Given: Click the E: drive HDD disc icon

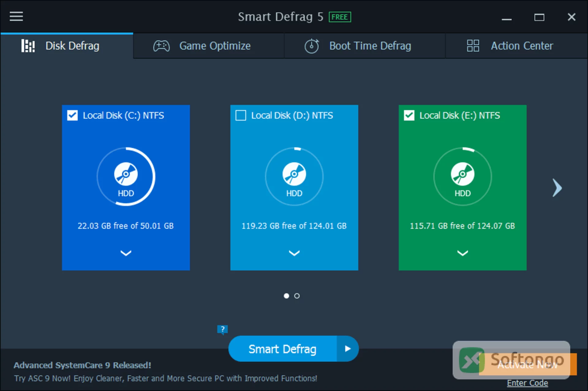Looking at the screenshot, I should tap(462, 174).
